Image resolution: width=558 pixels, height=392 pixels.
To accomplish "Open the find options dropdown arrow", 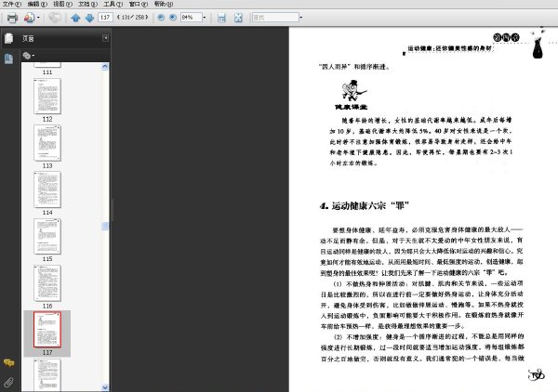I will pos(301,17).
